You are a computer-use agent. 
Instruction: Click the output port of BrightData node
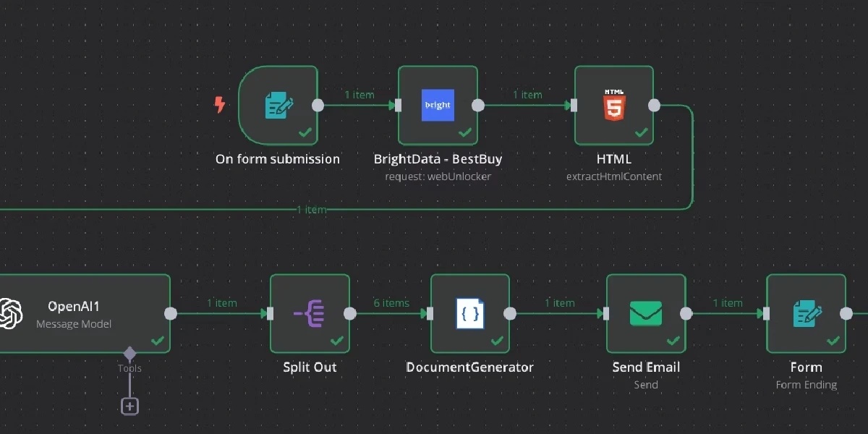click(x=477, y=106)
